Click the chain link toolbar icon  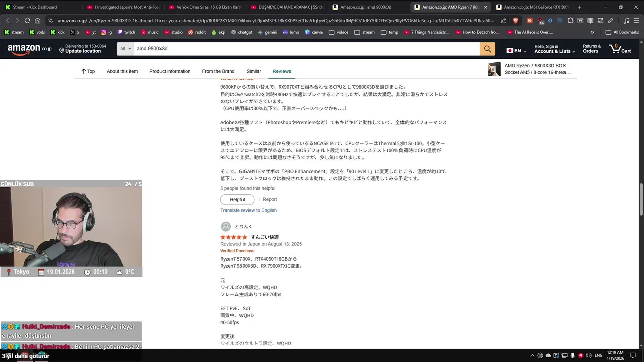click(x=610, y=21)
